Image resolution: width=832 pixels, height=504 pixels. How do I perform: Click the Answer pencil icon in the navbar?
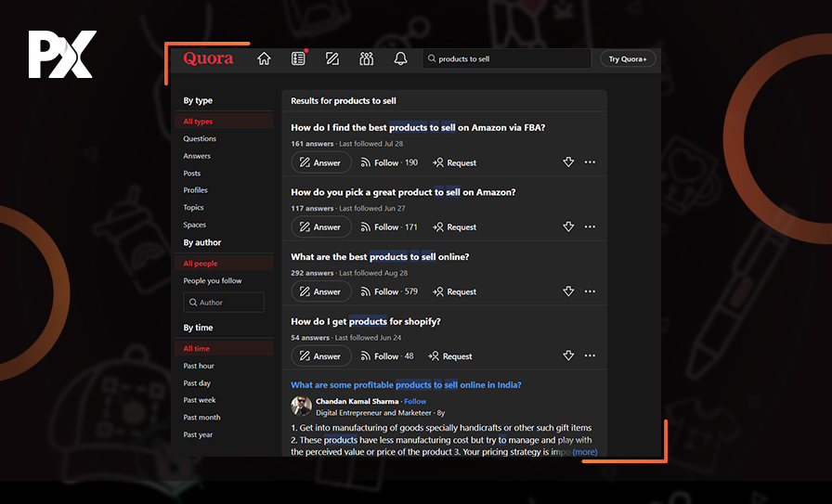coord(332,58)
